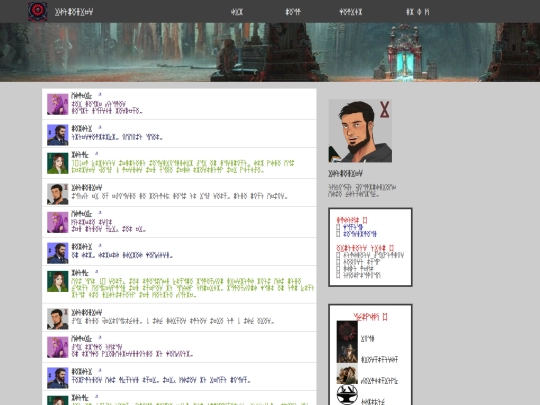Click the red circular site logo in the header
This screenshot has height=405, width=540.
(x=38, y=11)
